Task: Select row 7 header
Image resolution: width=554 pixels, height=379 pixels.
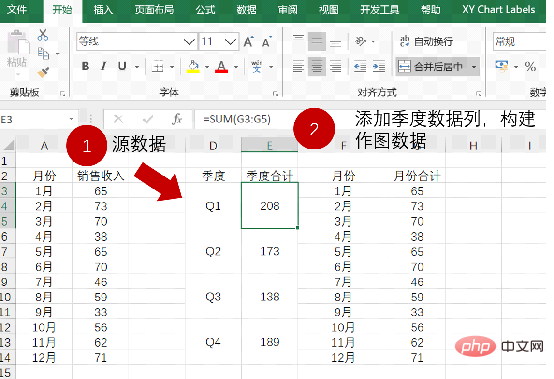Action: [7, 251]
